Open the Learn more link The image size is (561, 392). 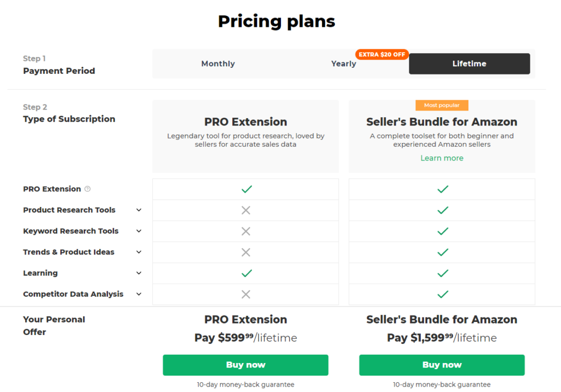click(x=442, y=158)
